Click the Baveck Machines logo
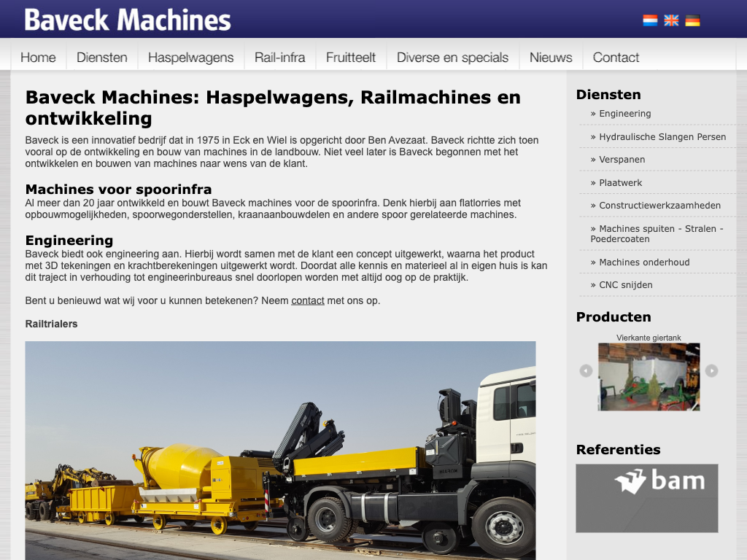The width and height of the screenshot is (747, 560). (128, 20)
